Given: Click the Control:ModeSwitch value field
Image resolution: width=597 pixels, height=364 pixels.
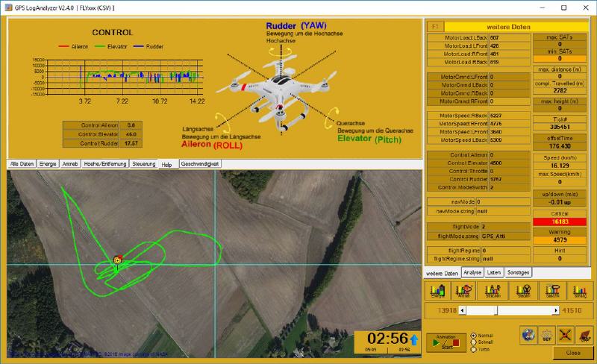Looking at the screenshot, I should 509,187.
